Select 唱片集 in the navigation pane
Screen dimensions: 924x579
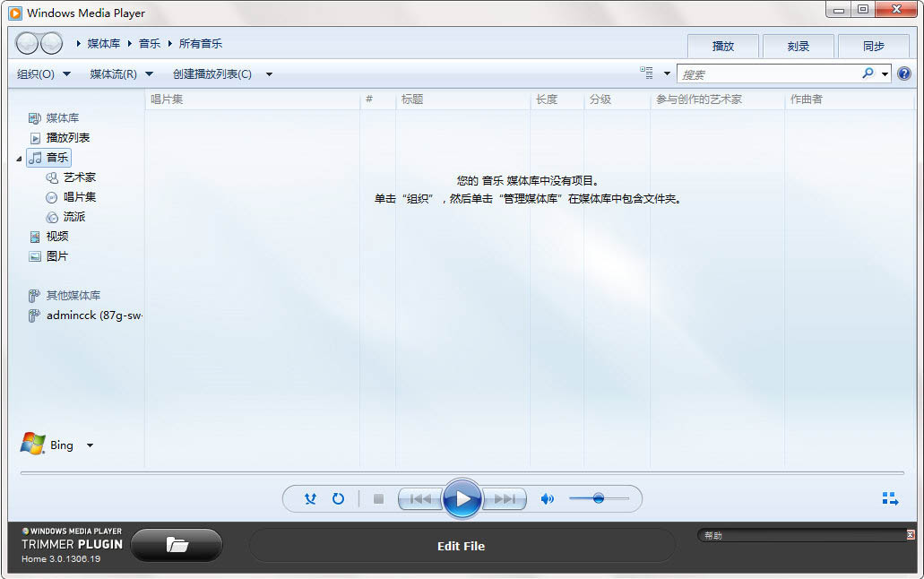(71, 197)
